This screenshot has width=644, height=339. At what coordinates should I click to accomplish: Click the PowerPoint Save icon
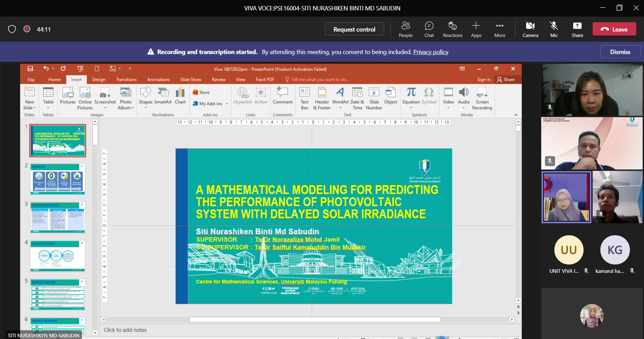[x=30, y=69]
